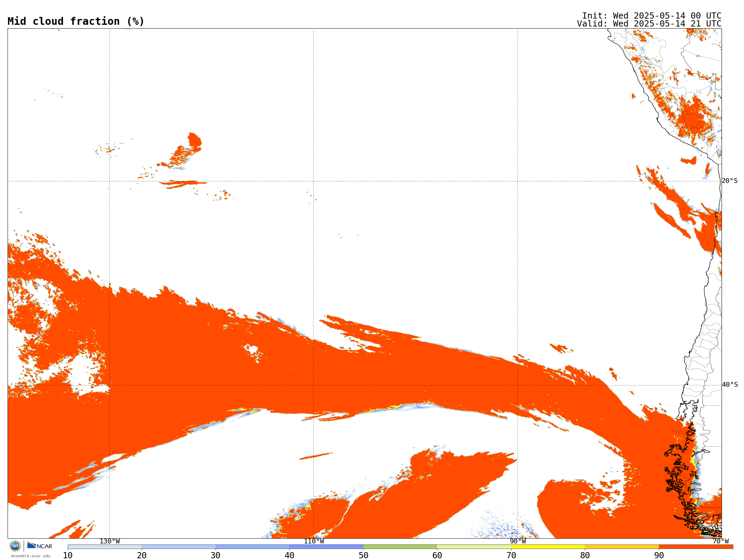This screenshot has height=560, width=744.
Task: Click colorbar tick label 90
Action: coord(659,556)
